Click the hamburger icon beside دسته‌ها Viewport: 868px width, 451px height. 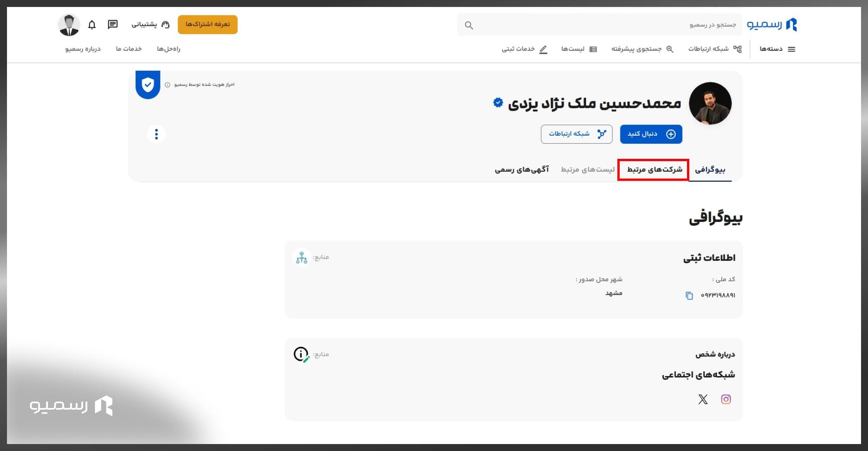(791, 49)
